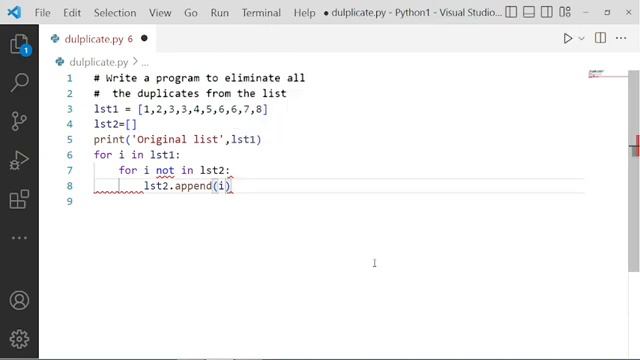The width and height of the screenshot is (640, 360).
Task: Click line number 9 in gutter
Action: coord(70,201)
